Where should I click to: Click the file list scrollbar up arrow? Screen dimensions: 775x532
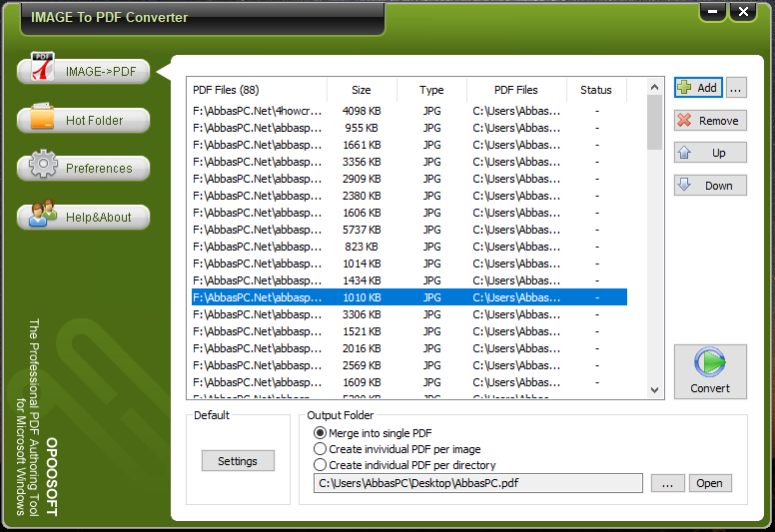pos(655,88)
